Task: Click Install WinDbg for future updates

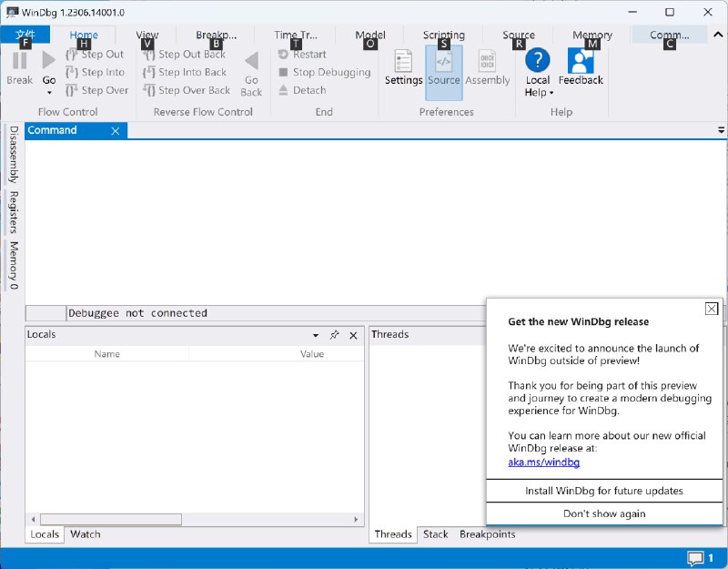Action: coord(604,491)
